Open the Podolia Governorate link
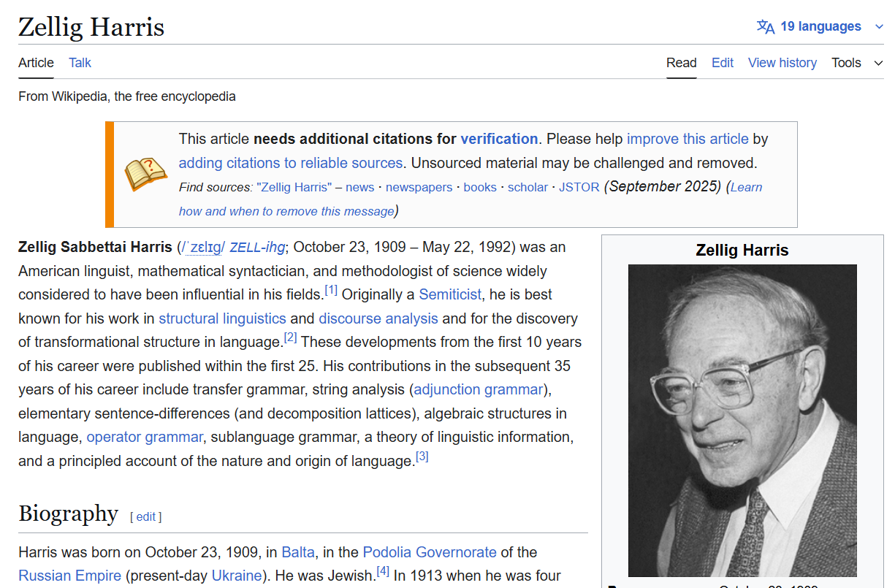 point(429,552)
